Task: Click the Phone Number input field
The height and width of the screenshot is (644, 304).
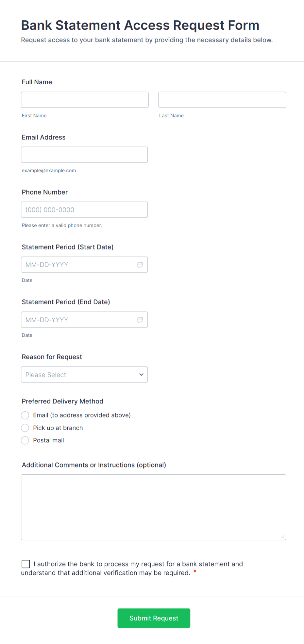Action: [84, 210]
